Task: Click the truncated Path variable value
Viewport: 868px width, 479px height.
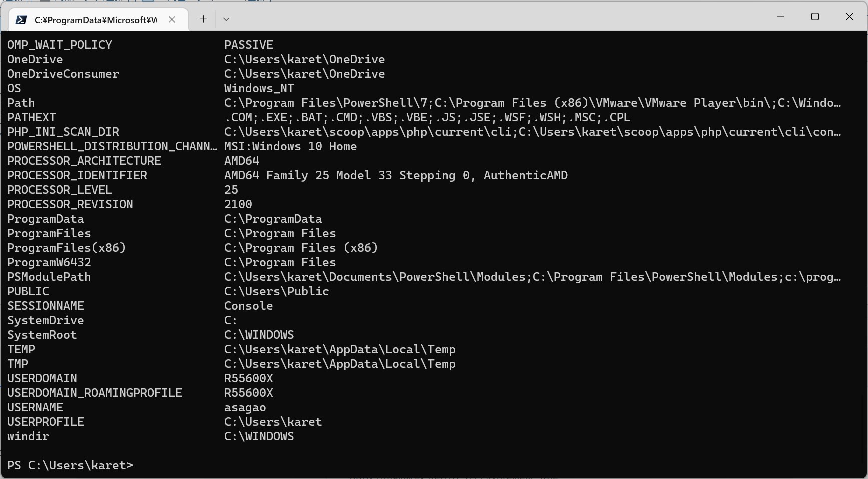Action: 533,103
